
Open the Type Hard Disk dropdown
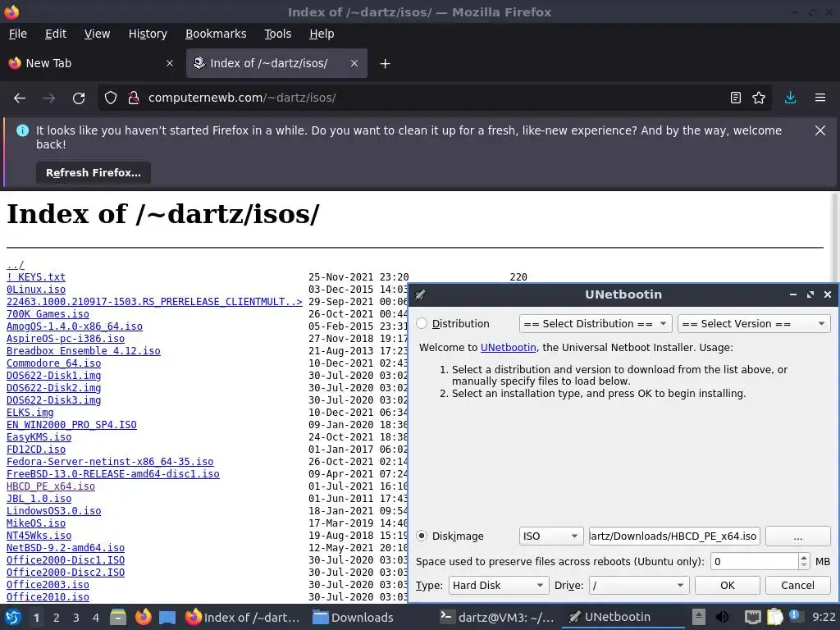(x=498, y=586)
